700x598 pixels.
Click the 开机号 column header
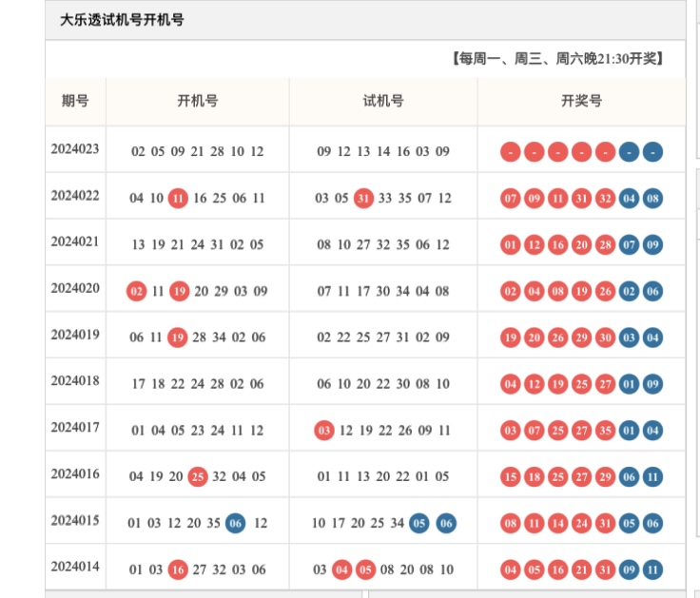coord(197,101)
